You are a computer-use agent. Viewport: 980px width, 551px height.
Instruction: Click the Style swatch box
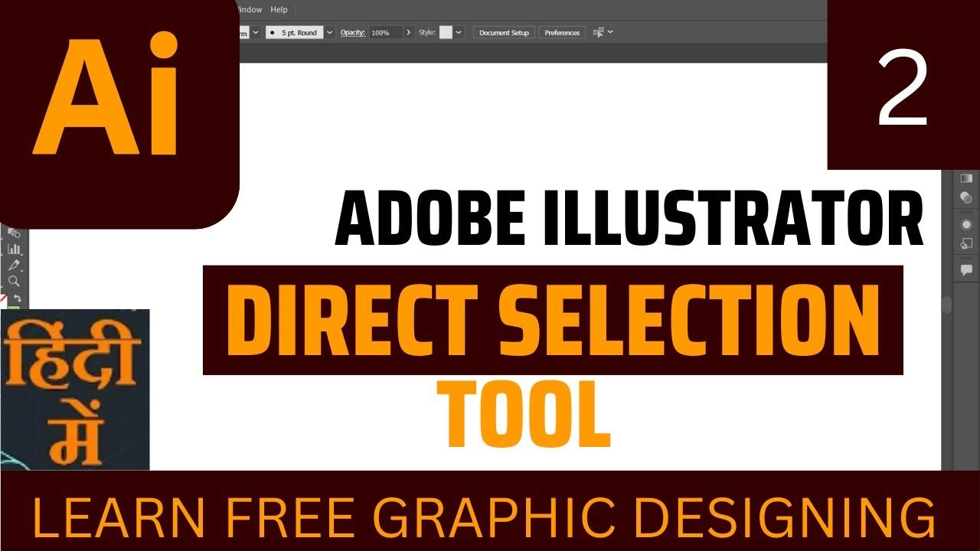click(x=446, y=32)
